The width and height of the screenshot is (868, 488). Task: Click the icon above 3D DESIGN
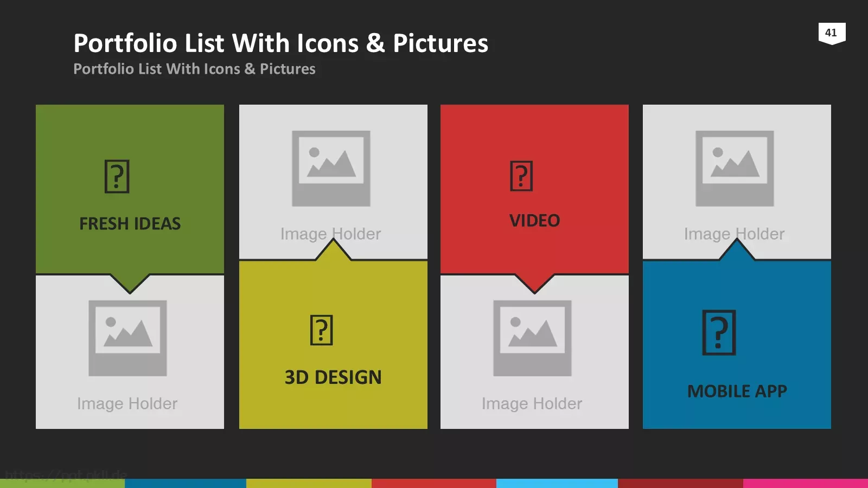[x=321, y=330]
